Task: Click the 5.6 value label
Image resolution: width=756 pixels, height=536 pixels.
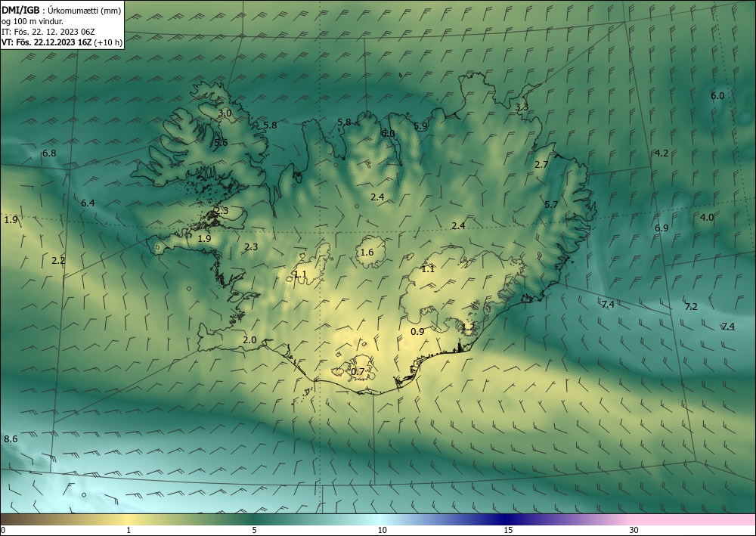Action: [221, 142]
